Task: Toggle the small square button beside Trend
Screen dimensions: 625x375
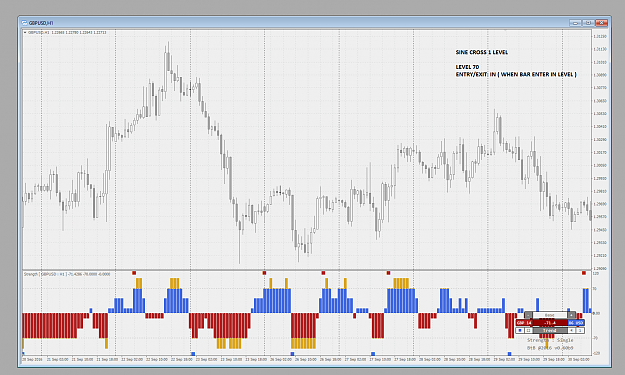Action: 529,330
